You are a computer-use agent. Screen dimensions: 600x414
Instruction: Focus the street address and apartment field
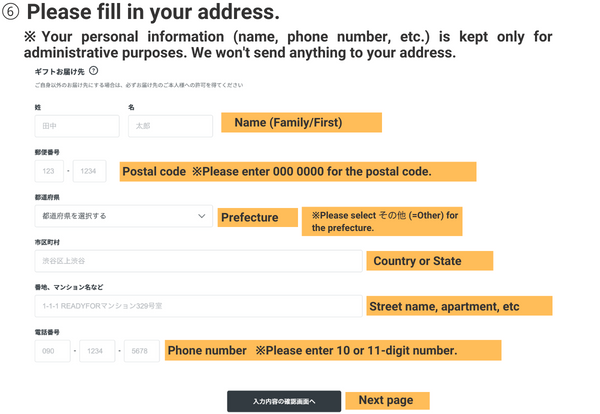coord(198,306)
